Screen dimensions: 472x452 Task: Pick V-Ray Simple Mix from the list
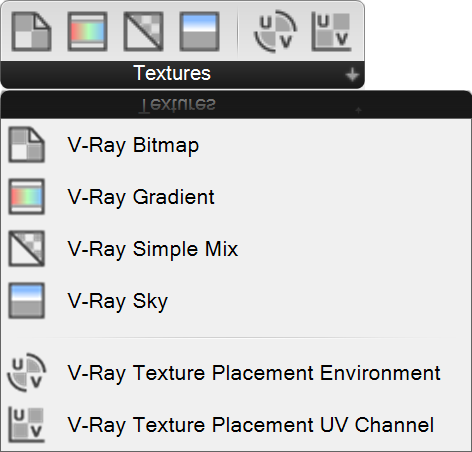[153, 249]
